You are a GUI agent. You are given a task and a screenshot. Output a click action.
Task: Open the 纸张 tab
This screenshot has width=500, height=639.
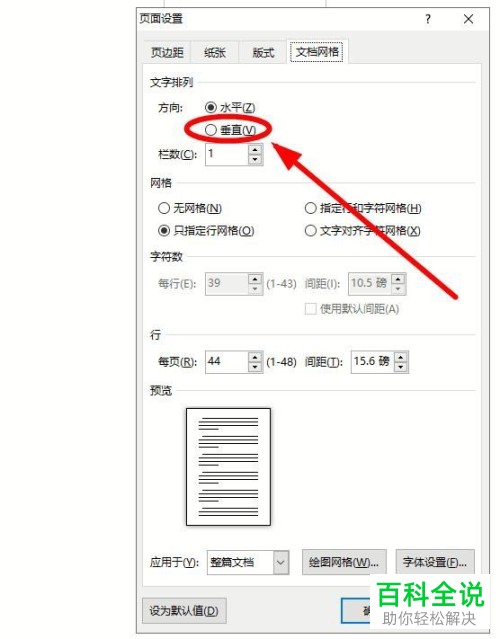pos(215,52)
